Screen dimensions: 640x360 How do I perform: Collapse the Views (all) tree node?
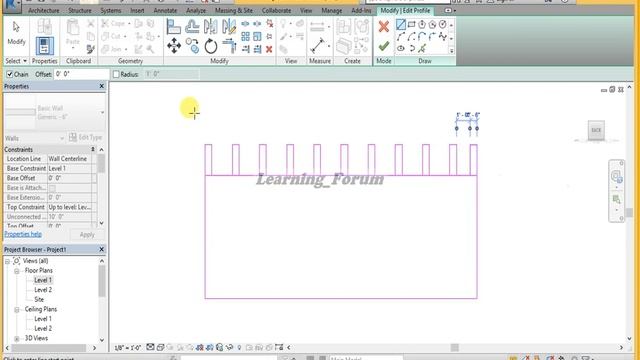point(7,261)
